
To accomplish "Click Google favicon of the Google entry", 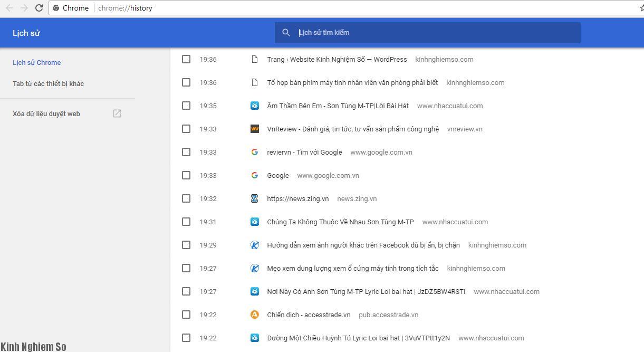I will (255, 175).
